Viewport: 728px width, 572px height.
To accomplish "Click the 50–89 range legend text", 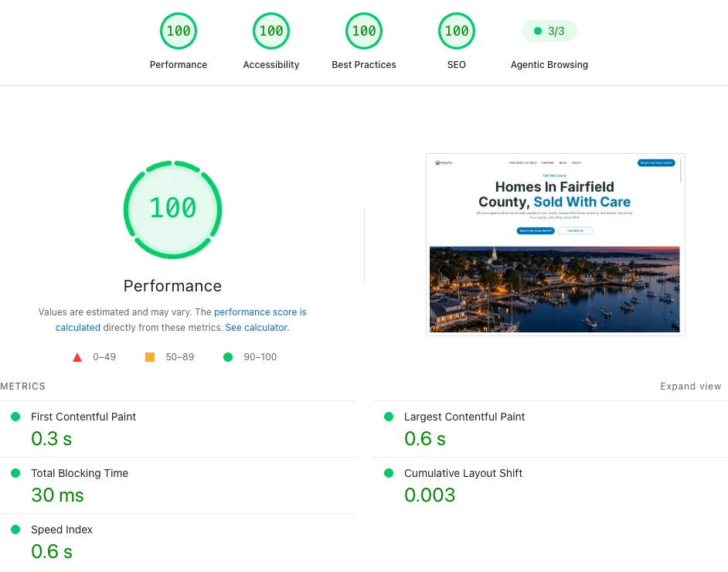I will [x=180, y=357].
